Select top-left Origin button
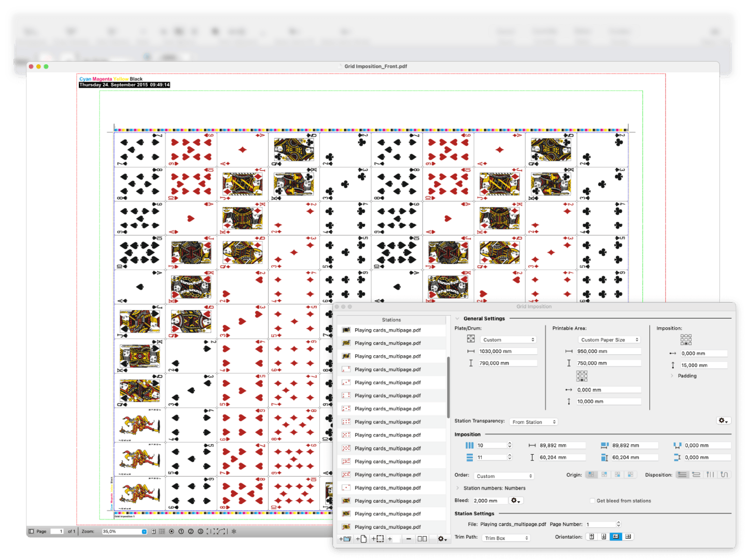 click(x=592, y=474)
